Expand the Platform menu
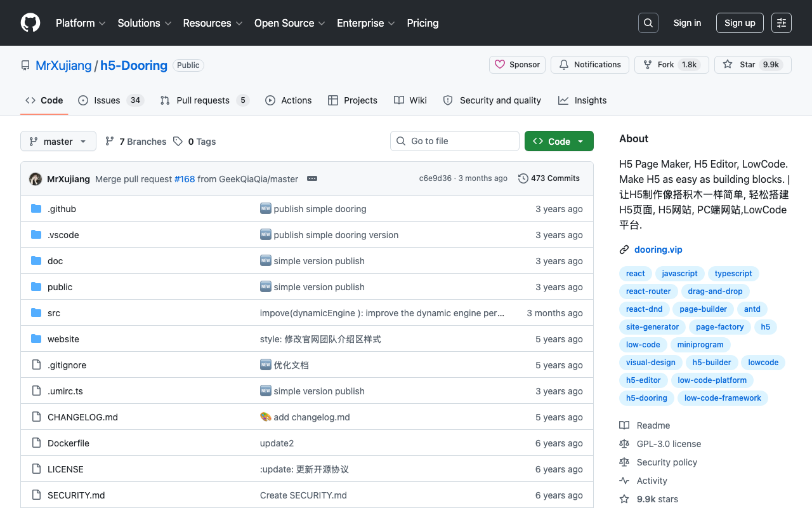 (x=81, y=23)
